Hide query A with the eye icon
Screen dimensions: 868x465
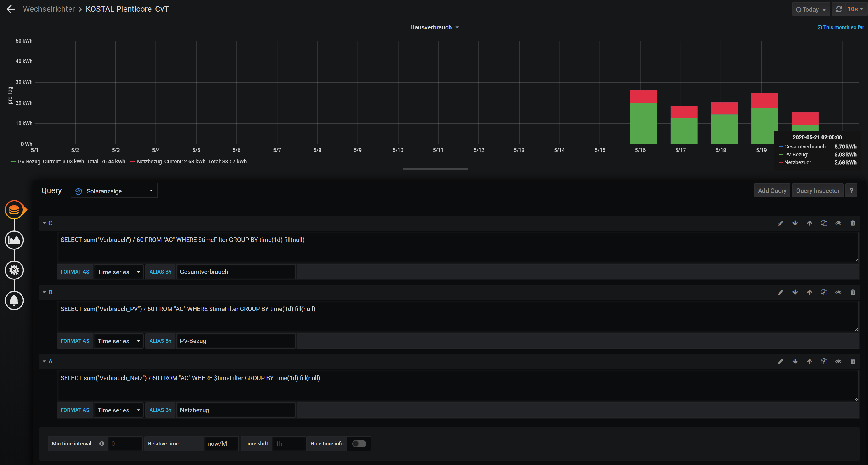point(838,361)
